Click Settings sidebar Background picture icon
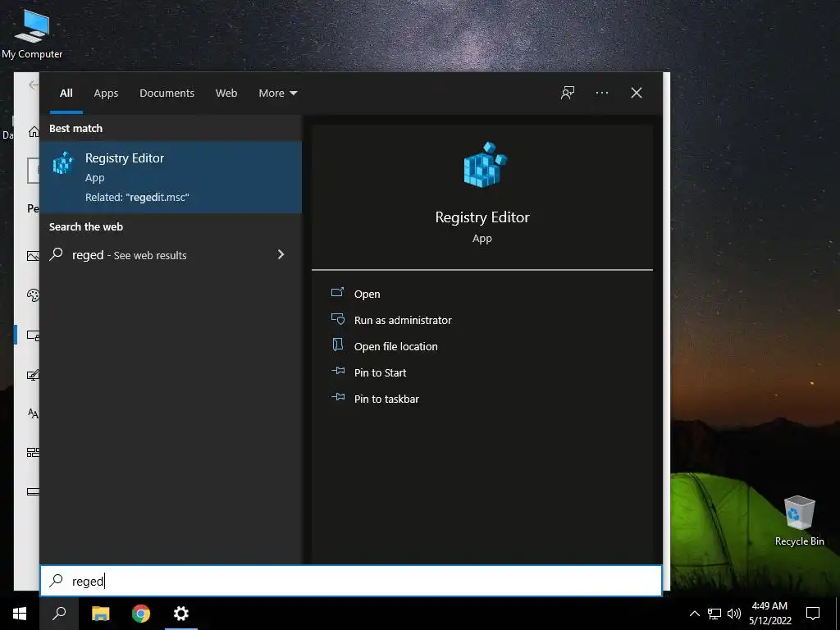The height and width of the screenshot is (630, 840). click(x=33, y=257)
